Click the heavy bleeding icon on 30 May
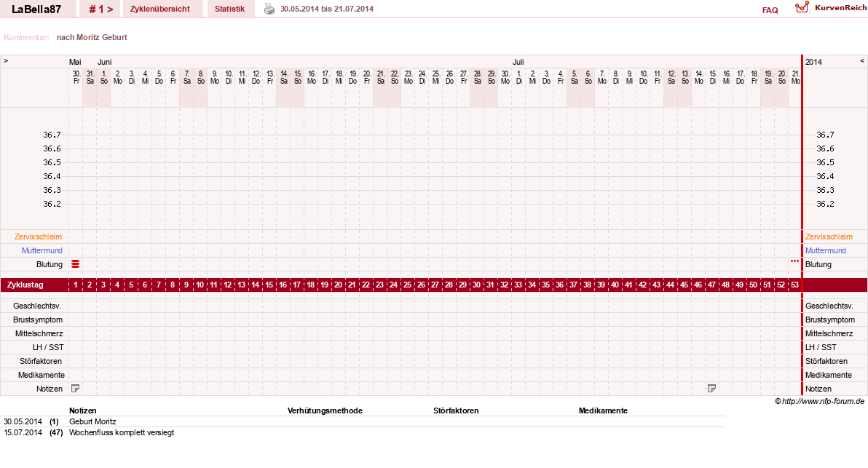This screenshot has width=868, height=468. (75, 264)
